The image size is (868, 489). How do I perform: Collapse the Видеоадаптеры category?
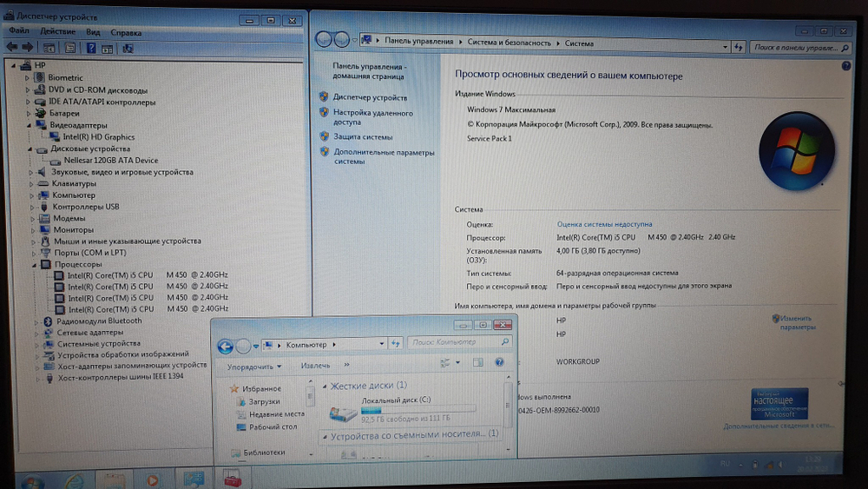click(29, 125)
